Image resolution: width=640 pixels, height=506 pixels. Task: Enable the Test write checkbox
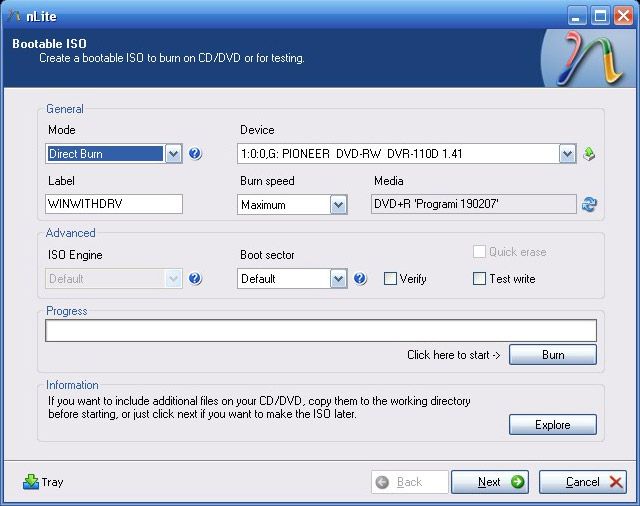click(480, 279)
